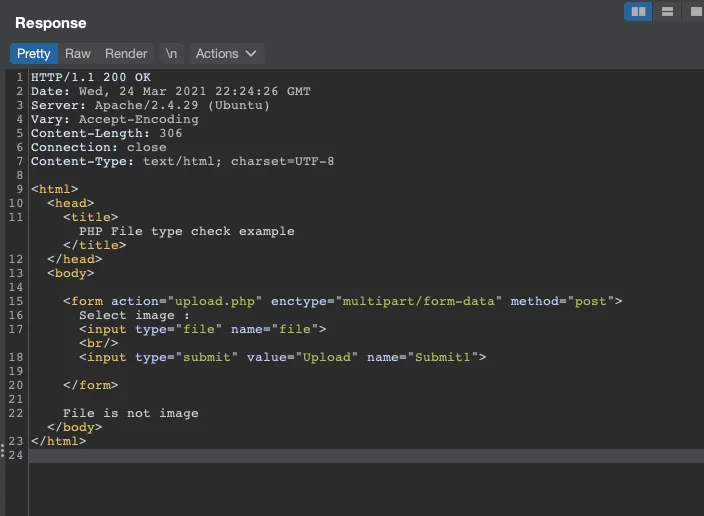The image size is (704, 516).
Task: Click the Response panel title
Action: click(51, 22)
